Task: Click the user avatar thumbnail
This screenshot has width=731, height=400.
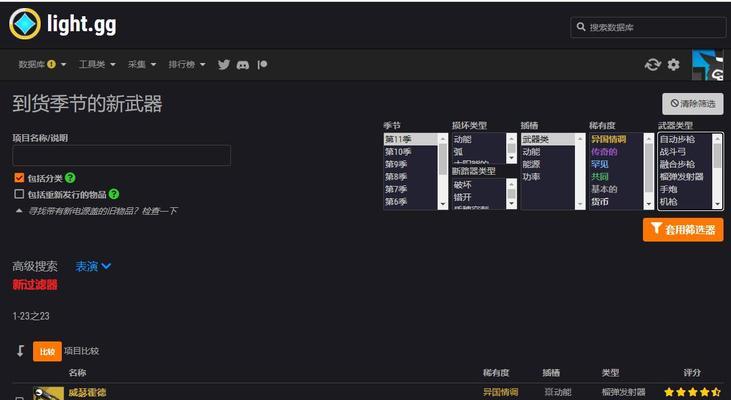Action: pos(708,65)
